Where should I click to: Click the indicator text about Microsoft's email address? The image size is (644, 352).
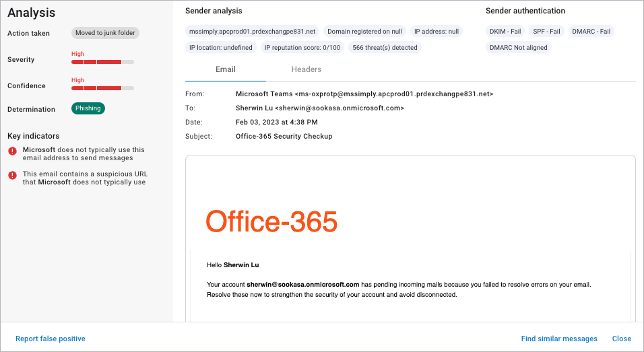click(x=84, y=154)
